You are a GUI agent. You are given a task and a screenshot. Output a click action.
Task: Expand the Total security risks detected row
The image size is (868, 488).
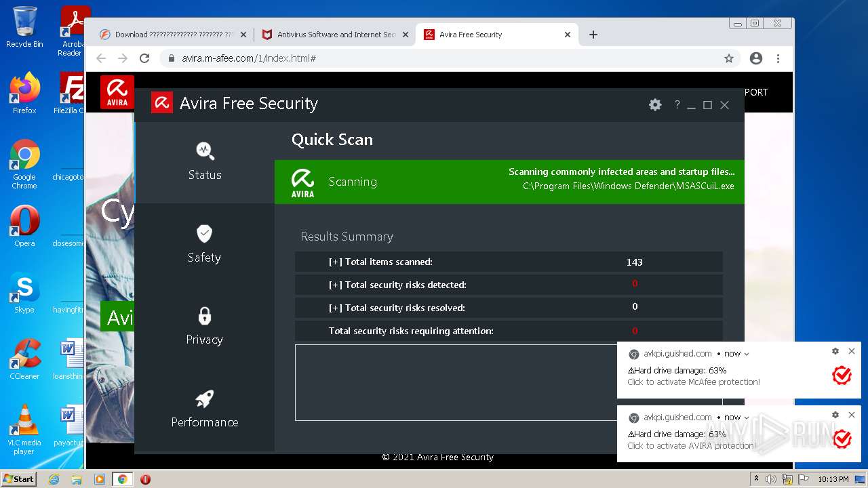click(509, 285)
